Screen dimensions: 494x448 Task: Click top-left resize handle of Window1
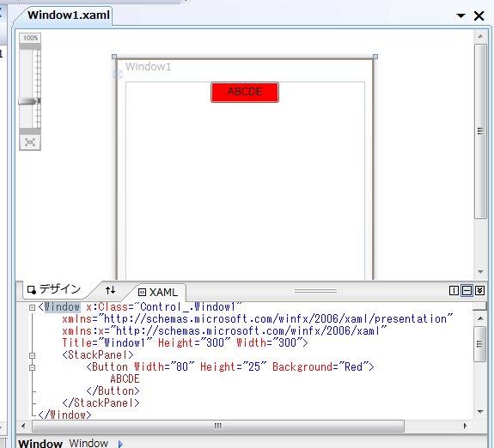pos(114,57)
